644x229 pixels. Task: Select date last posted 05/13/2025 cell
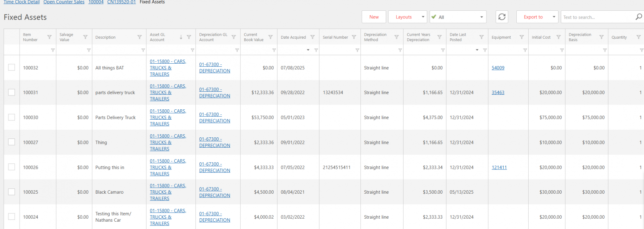(x=467, y=192)
